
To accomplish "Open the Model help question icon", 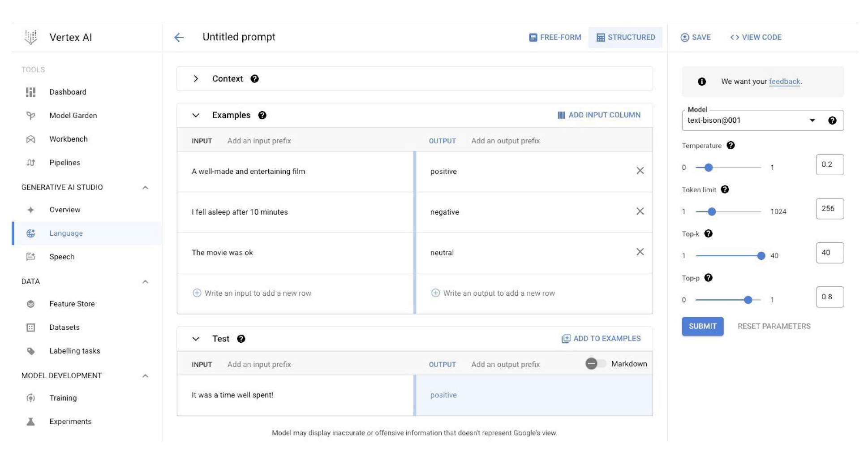I will coord(832,121).
